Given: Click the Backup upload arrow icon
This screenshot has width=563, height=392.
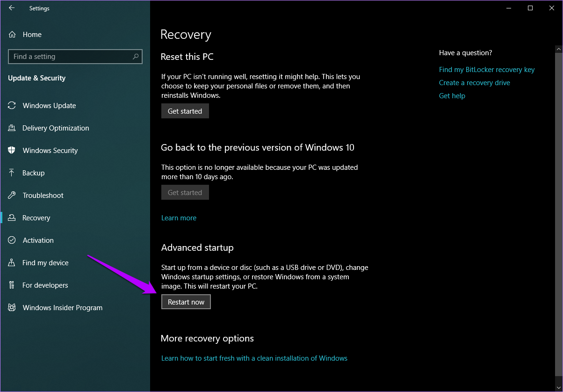Looking at the screenshot, I should tap(12, 173).
